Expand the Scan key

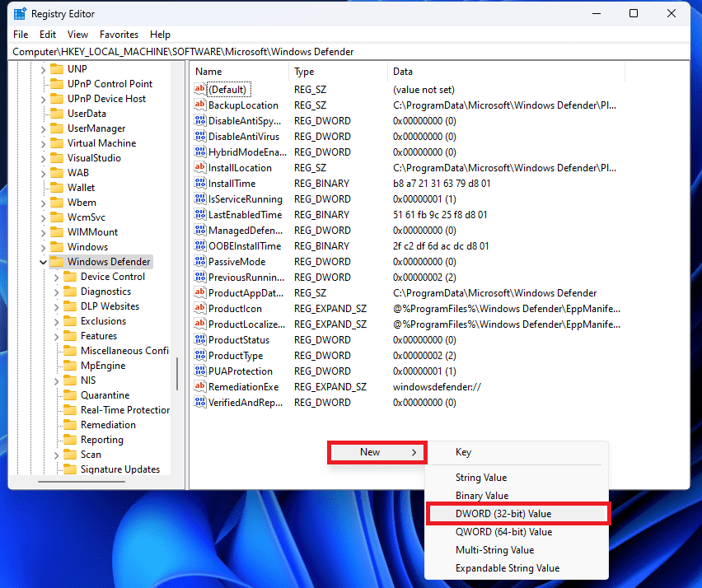click(x=56, y=455)
